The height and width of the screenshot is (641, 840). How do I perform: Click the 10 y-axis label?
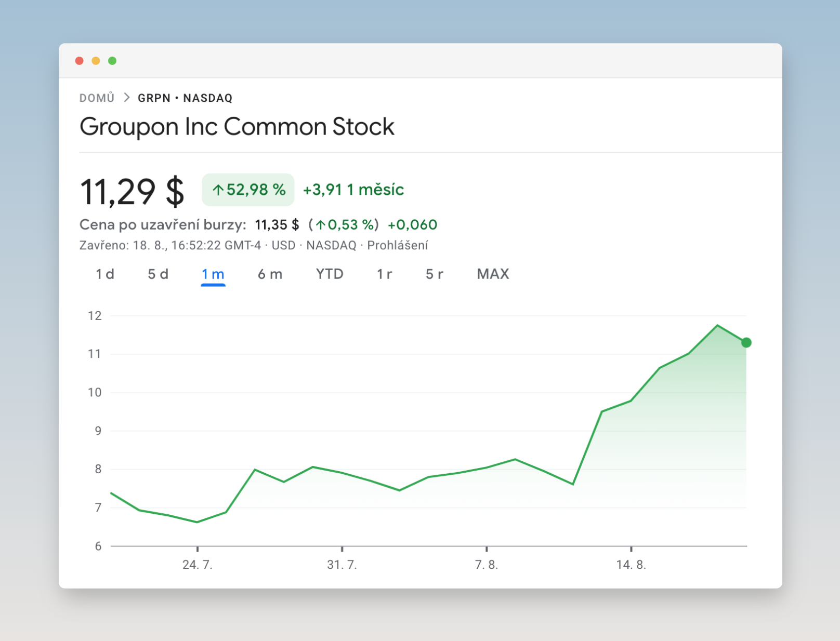pyautogui.click(x=95, y=393)
